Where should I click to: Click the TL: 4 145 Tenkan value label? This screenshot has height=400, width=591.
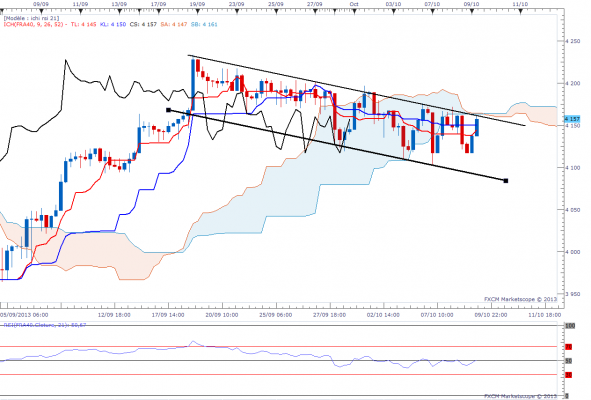pos(83,25)
